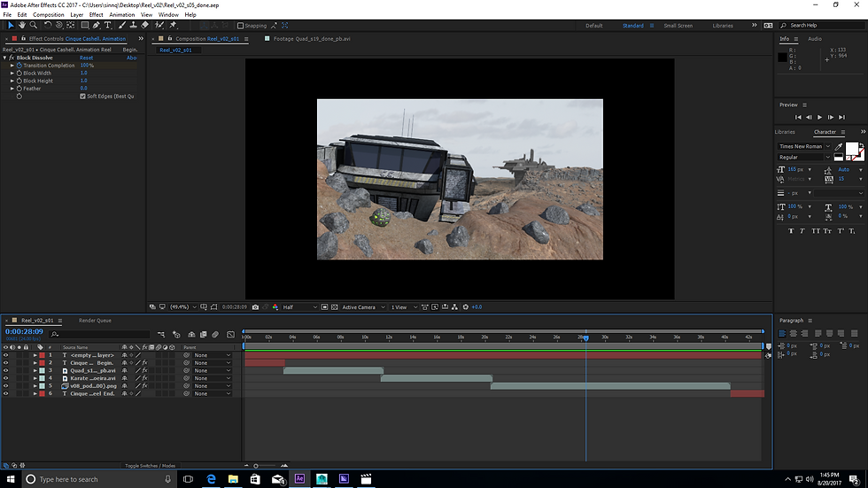868x488 pixels.
Task: Hide the v08_pod png layer
Action: tap(5, 386)
